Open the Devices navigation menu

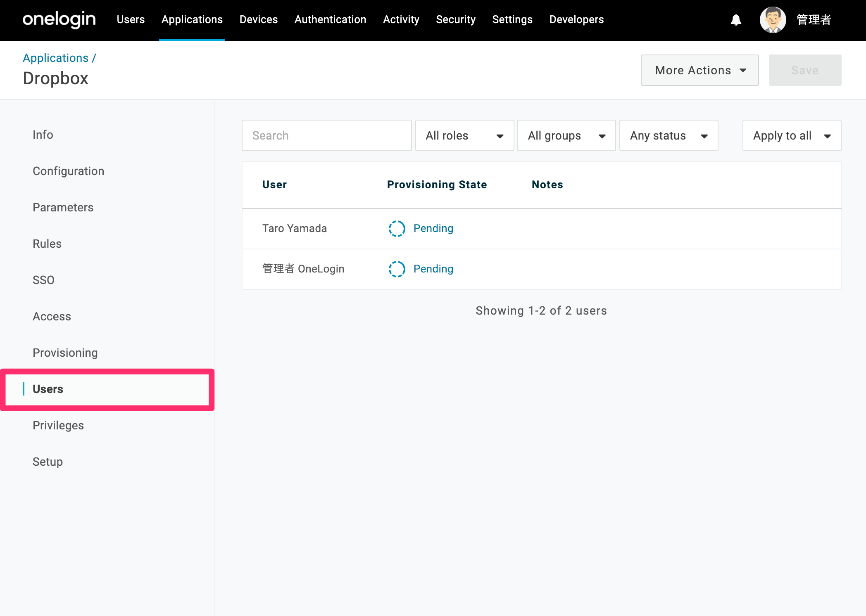[x=259, y=19]
